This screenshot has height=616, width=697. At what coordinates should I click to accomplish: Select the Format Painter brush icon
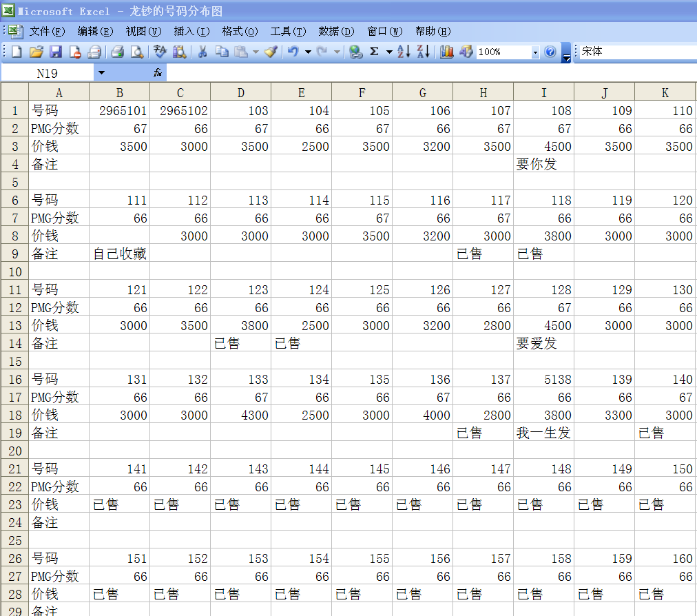point(271,52)
